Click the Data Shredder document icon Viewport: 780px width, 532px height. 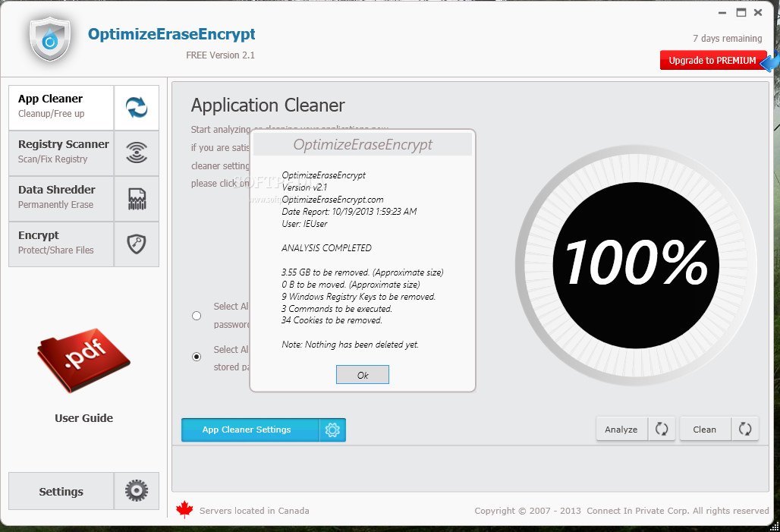[137, 199]
